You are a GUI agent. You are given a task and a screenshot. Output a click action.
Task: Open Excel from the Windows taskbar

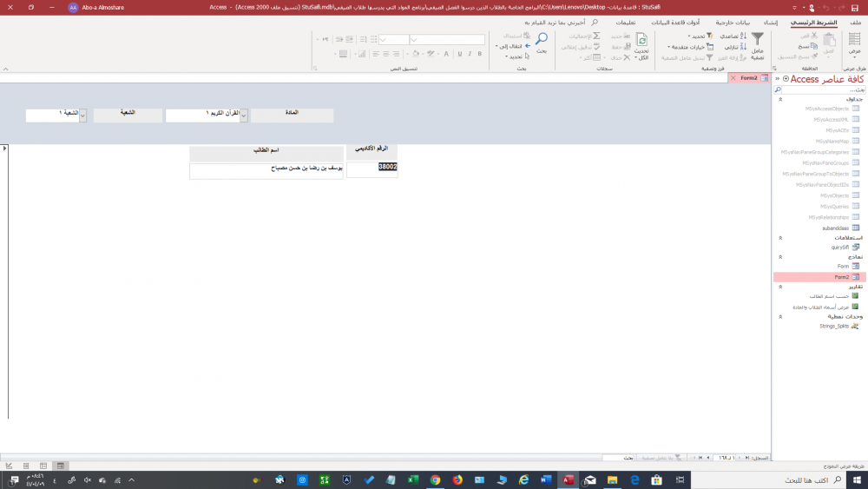413,479
